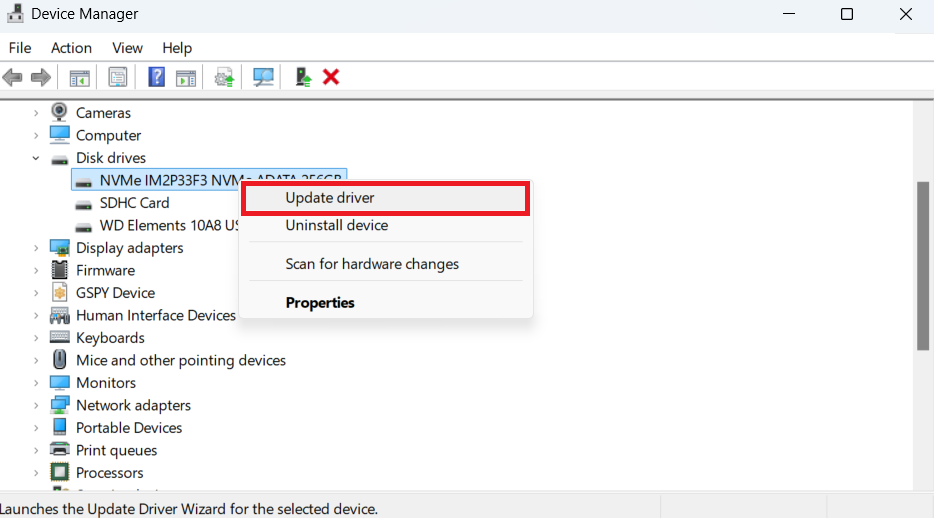The image size is (934, 518).
Task: Expand the Display adapters chevron
Action: [36, 248]
